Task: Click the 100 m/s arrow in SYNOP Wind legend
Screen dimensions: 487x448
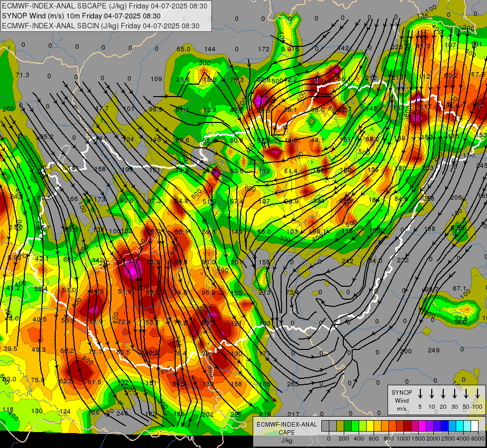Action: [478, 393]
